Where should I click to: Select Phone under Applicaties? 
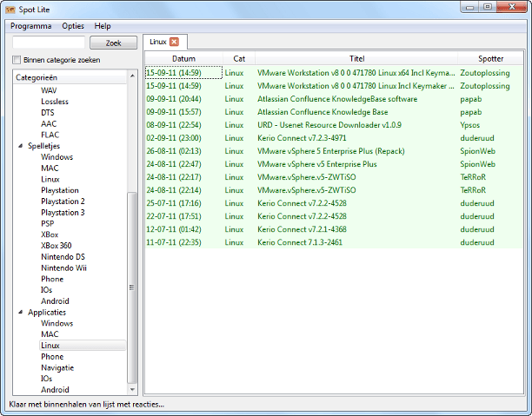(x=52, y=357)
